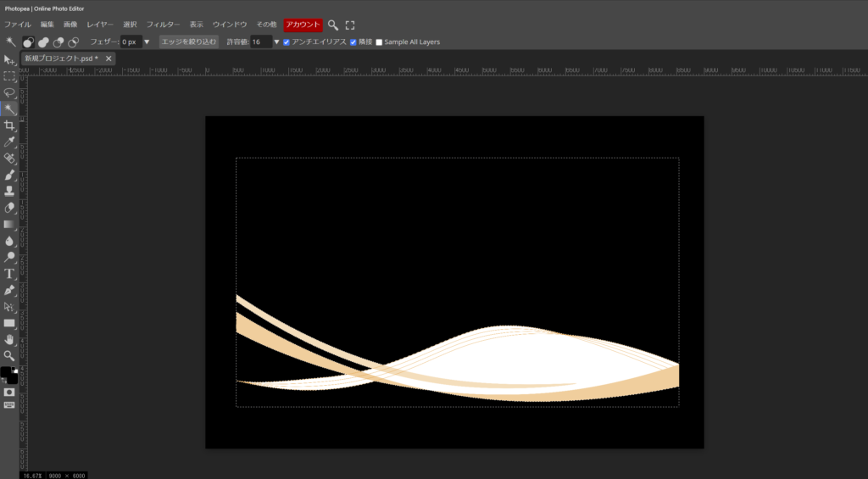This screenshot has height=479, width=868.
Task: Click the エッジを絞り込む button
Action: point(189,42)
